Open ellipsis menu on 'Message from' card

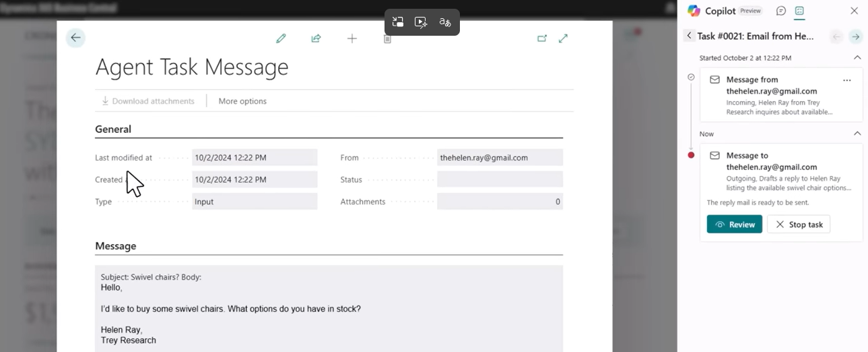click(x=847, y=80)
